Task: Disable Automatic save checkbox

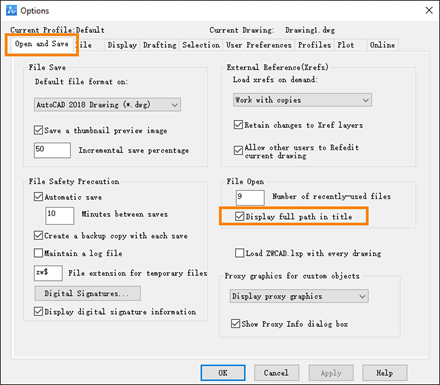Action: [x=38, y=197]
